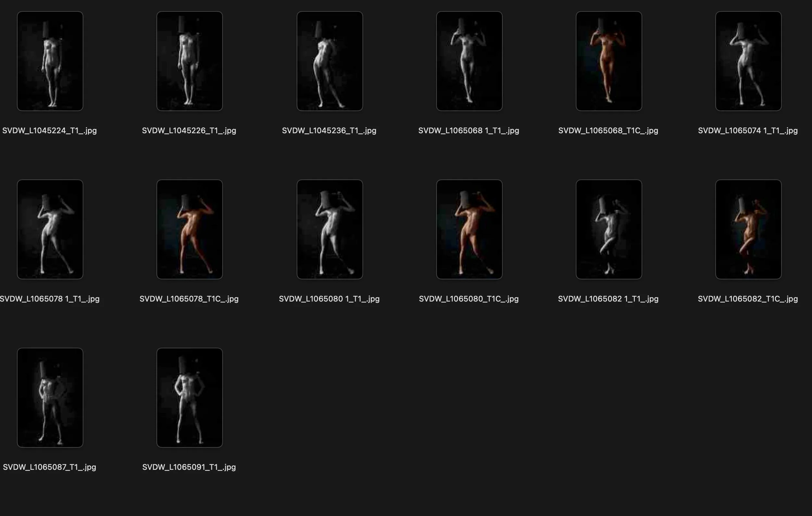812x516 pixels.
Task: Select thumbnail SVDW_L1065082 1_T1_.jpg
Action: [609, 230]
